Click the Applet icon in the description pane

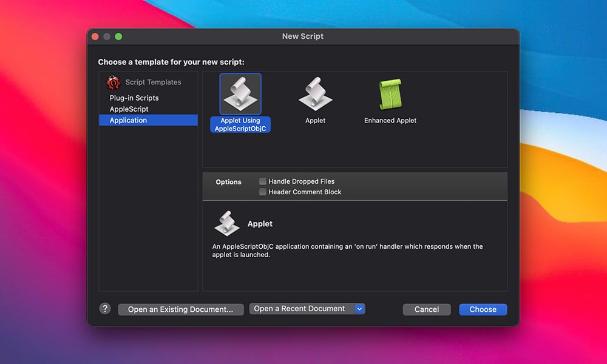click(x=227, y=224)
